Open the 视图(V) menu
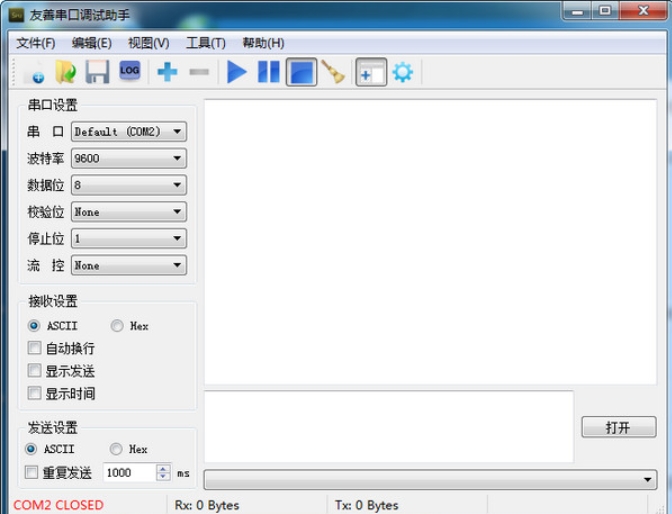Viewport: 672px width, 514px height. click(149, 43)
